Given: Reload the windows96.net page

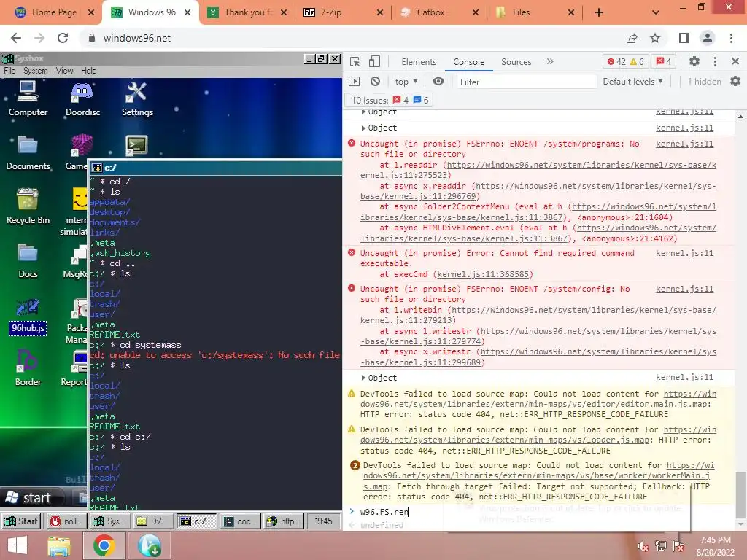Looking at the screenshot, I should pos(63,38).
